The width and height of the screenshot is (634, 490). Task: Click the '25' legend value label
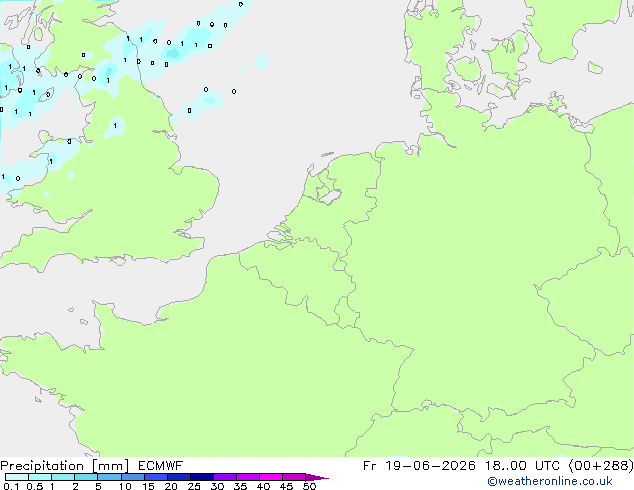tap(194, 486)
